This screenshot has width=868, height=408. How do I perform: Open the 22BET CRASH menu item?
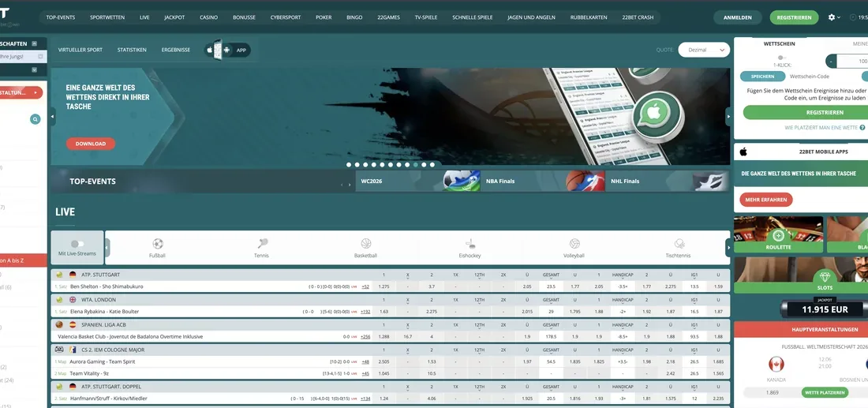(x=638, y=17)
